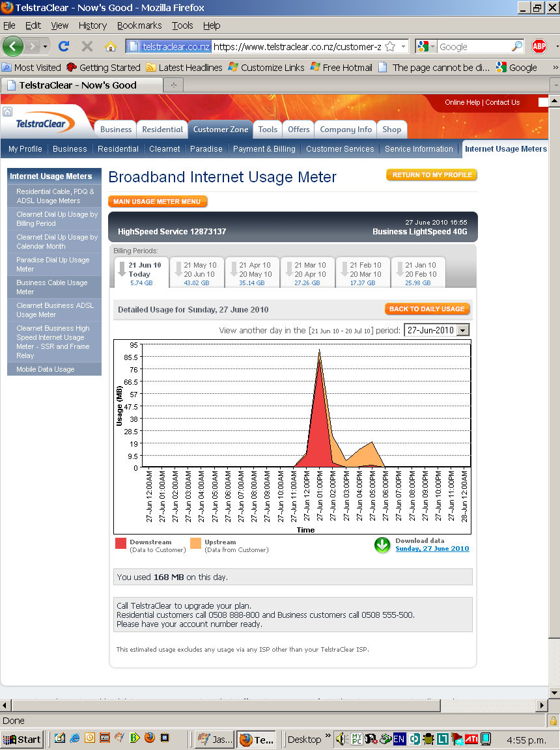Open the Latest Headlines feed bookmark

click(x=184, y=68)
